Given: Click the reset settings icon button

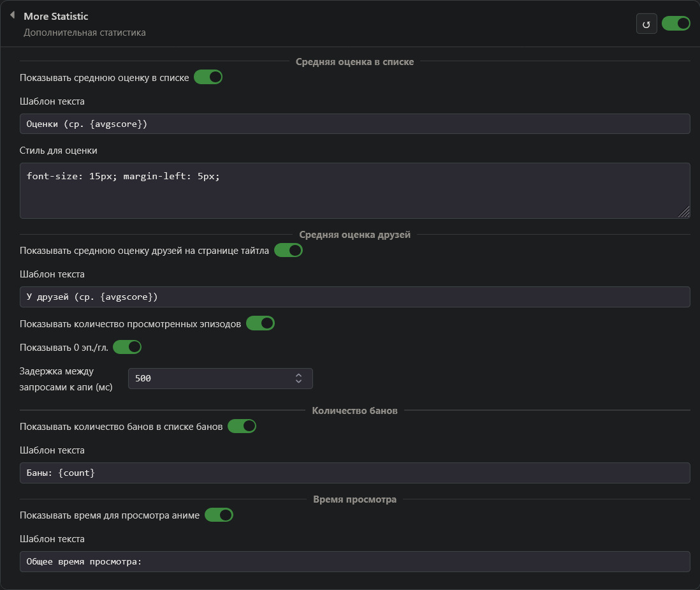Looking at the screenshot, I should [646, 24].
